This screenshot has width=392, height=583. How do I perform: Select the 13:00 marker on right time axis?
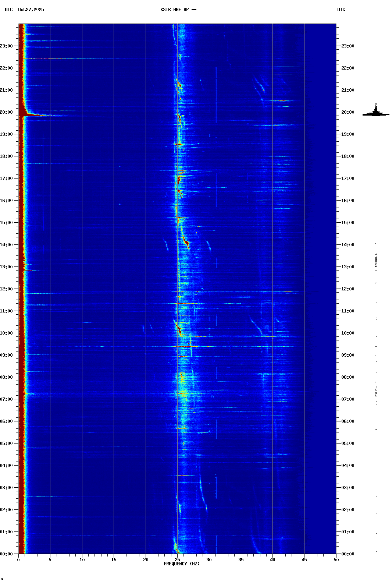coord(348,267)
